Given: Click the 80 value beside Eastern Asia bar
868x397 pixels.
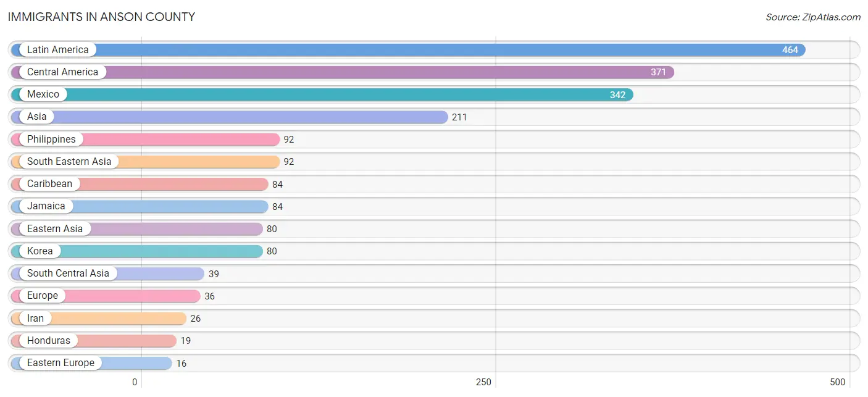Looking at the screenshot, I should (x=272, y=229).
